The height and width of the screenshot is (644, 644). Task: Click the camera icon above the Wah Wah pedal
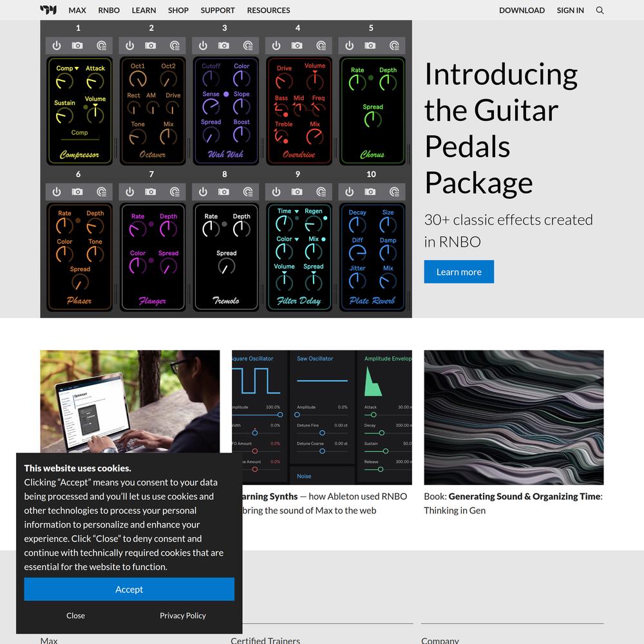[x=223, y=46]
